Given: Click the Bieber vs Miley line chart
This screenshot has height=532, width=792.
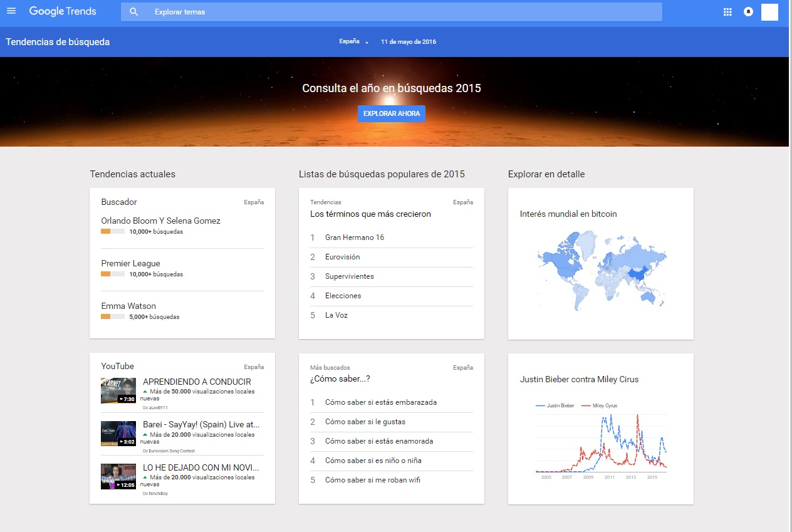Looking at the screenshot, I should pyautogui.click(x=602, y=444).
